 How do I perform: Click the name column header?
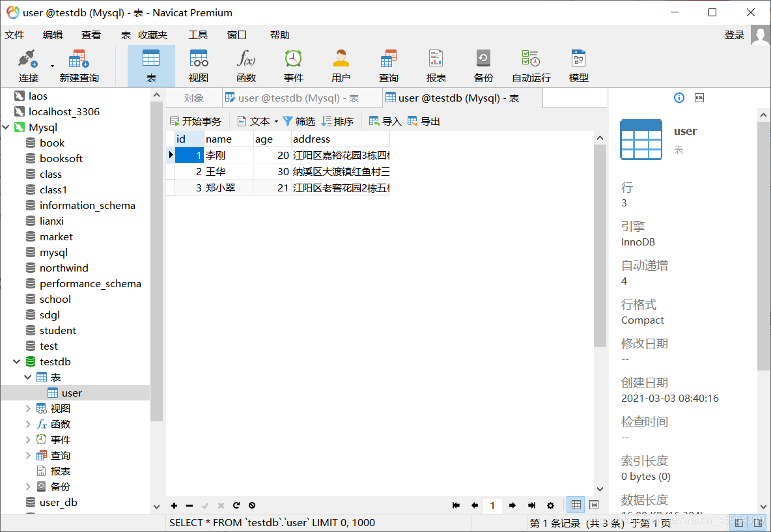pyautogui.click(x=229, y=139)
